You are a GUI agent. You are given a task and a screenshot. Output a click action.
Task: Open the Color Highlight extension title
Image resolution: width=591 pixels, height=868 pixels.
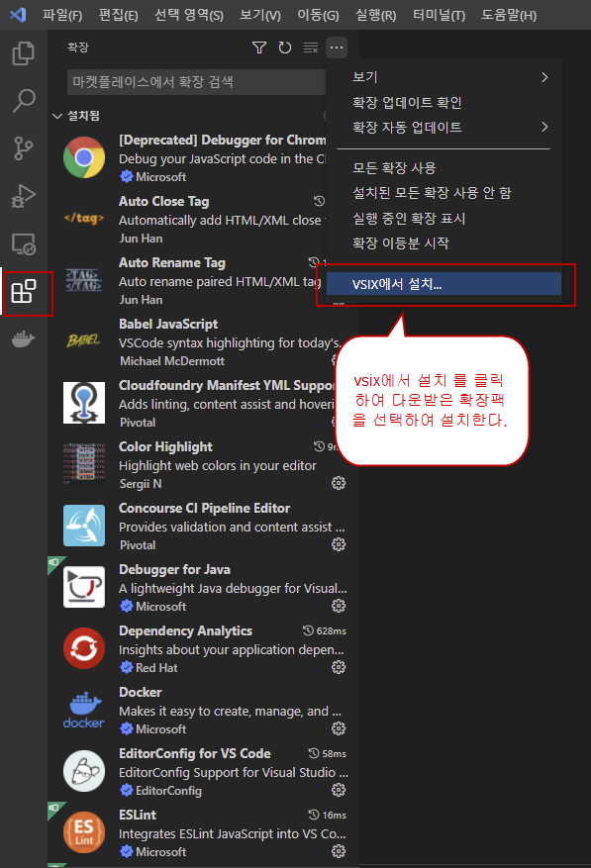165,446
